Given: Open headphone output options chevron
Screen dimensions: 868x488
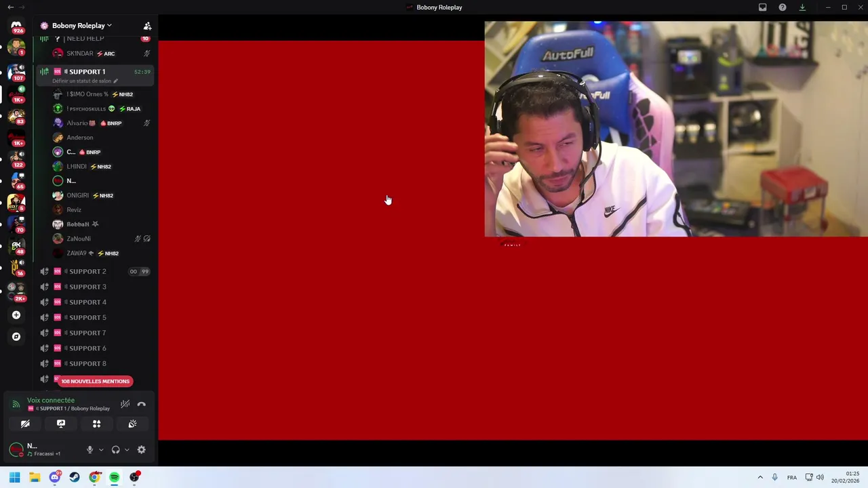Looking at the screenshot, I should (127, 449).
